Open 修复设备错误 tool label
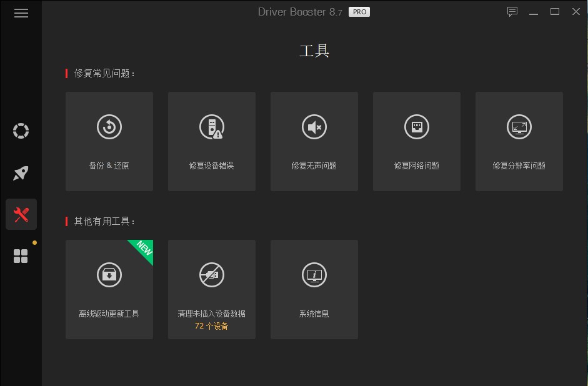This screenshot has height=386, width=588. 211,166
